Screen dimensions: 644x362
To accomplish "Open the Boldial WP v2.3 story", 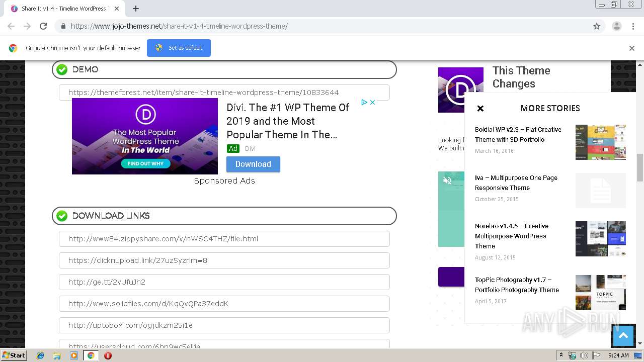I will coord(518,134).
